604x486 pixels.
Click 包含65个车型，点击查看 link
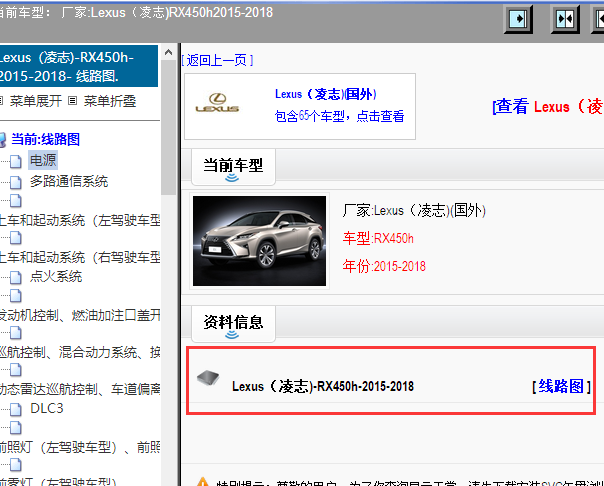click(x=339, y=116)
